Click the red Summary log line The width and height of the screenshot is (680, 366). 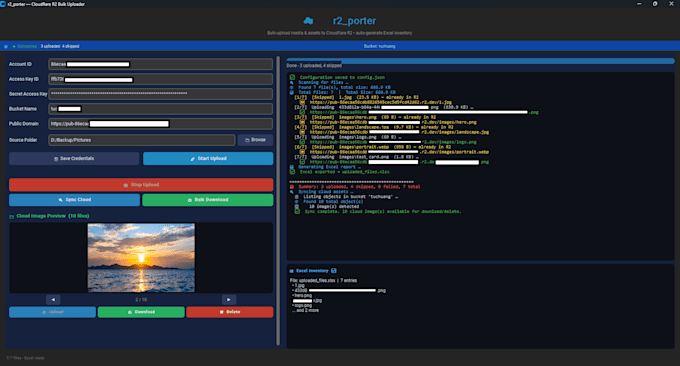359,187
